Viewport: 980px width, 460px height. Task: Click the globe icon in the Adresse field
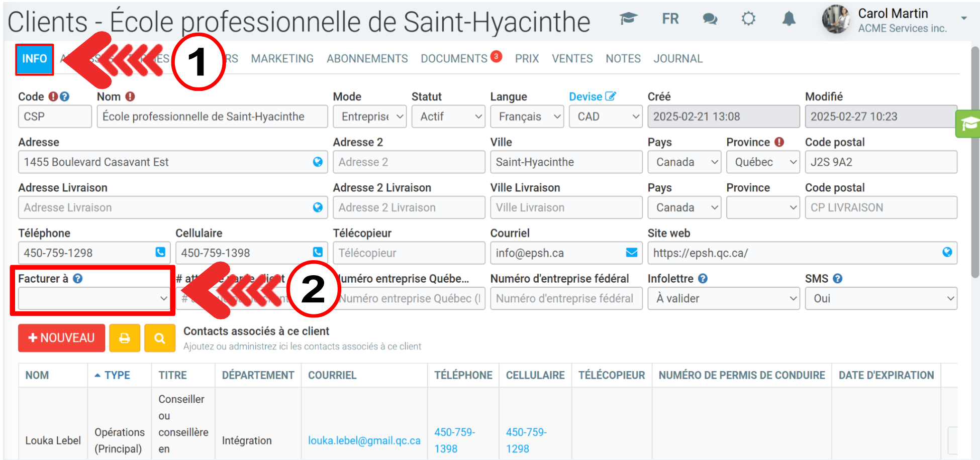318,162
